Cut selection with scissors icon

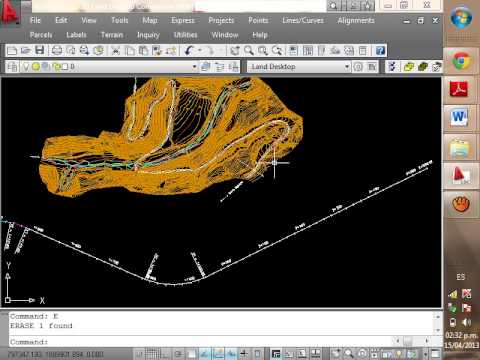[x=116, y=51]
